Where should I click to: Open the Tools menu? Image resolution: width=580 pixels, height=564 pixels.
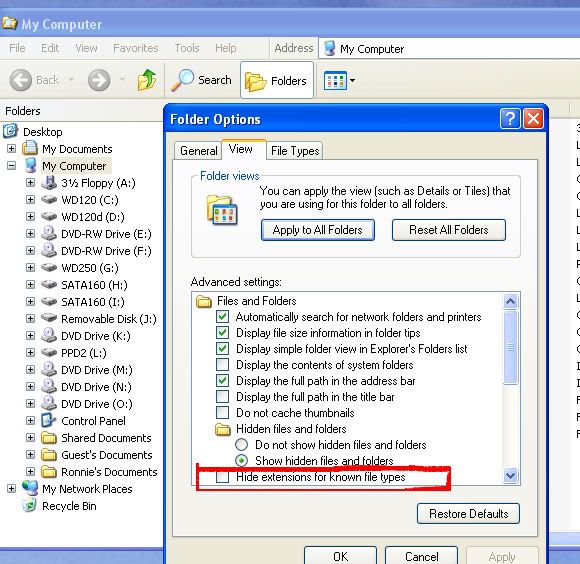187,48
